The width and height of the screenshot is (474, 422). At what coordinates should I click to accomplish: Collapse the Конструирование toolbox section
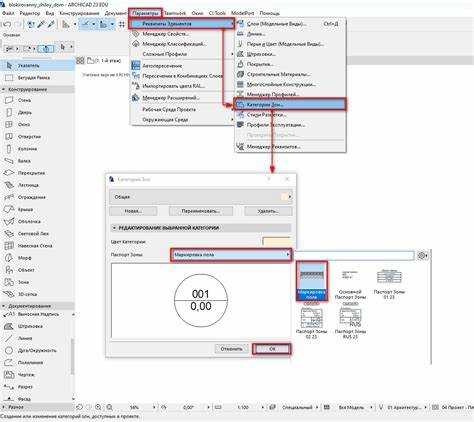tap(4, 89)
